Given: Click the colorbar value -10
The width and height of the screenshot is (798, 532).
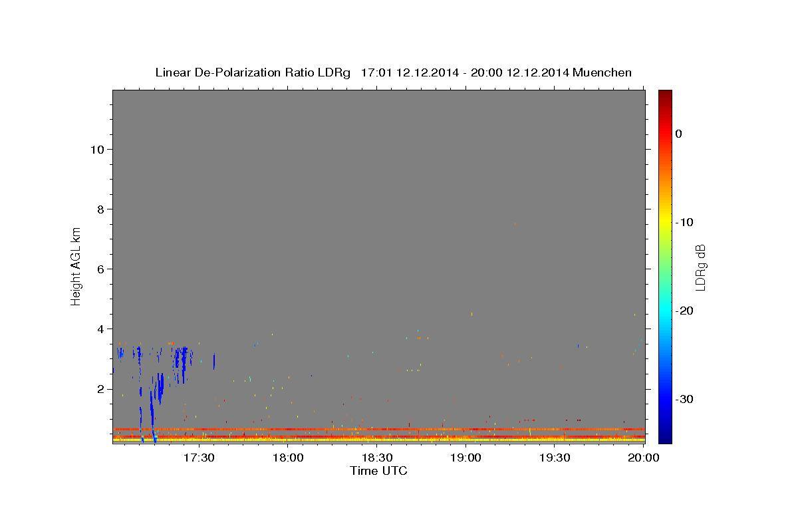Looking at the screenshot, I should (684, 222).
